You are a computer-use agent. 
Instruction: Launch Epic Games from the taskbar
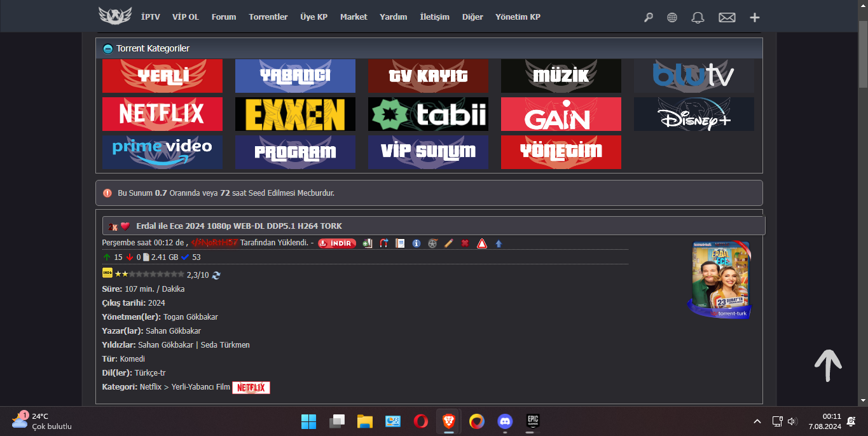point(533,421)
